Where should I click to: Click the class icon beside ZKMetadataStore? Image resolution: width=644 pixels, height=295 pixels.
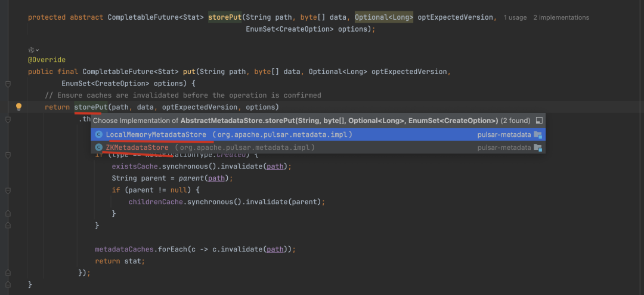tap(98, 147)
